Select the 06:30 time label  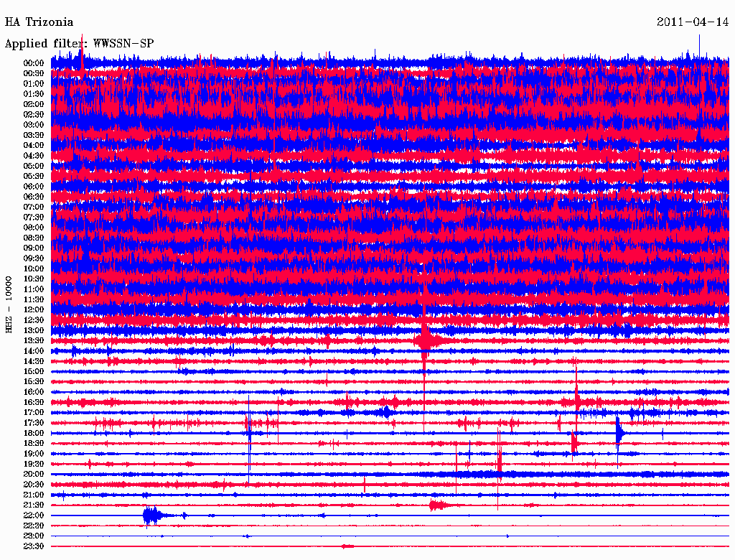34,197
